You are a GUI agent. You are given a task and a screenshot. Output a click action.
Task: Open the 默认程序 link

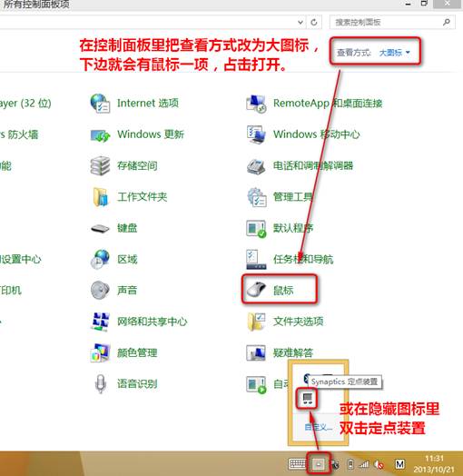[x=293, y=228]
